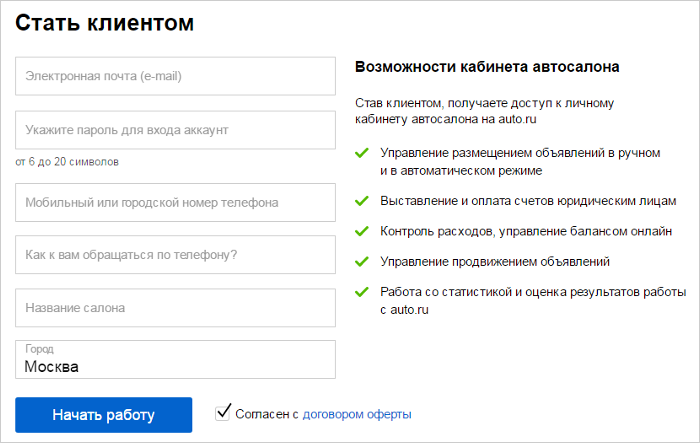
Task: Open the city field showing Москва
Action: point(175,360)
